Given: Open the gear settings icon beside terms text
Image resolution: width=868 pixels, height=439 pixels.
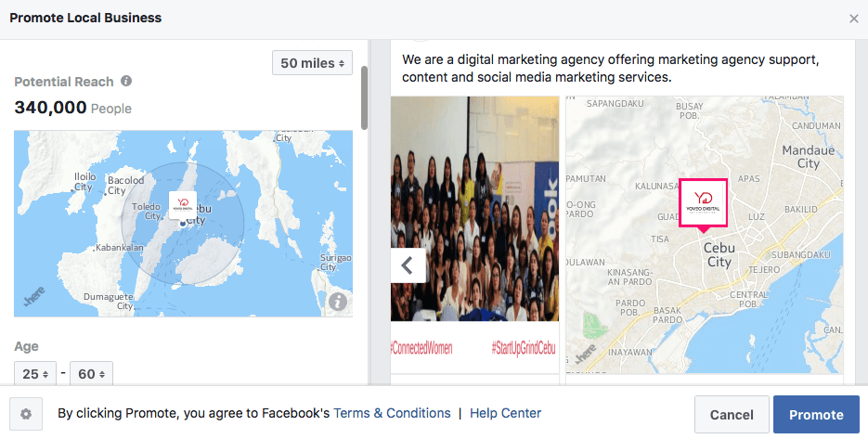Looking at the screenshot, I should tap(26, 414).
